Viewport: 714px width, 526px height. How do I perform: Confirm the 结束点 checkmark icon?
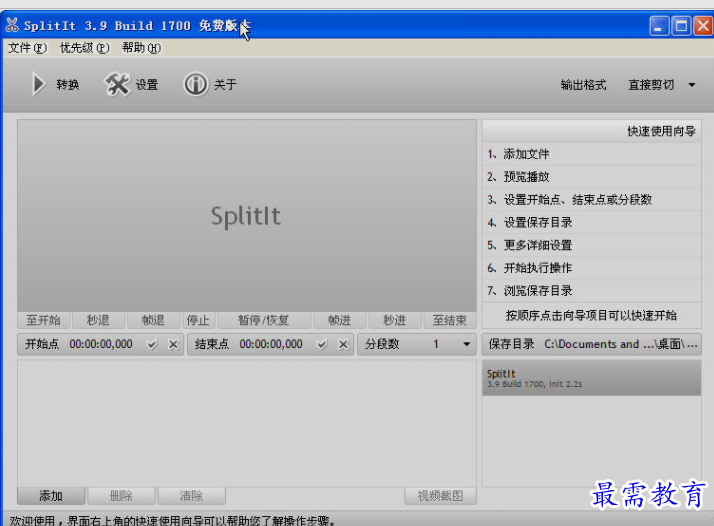click(x=322, y=345)
